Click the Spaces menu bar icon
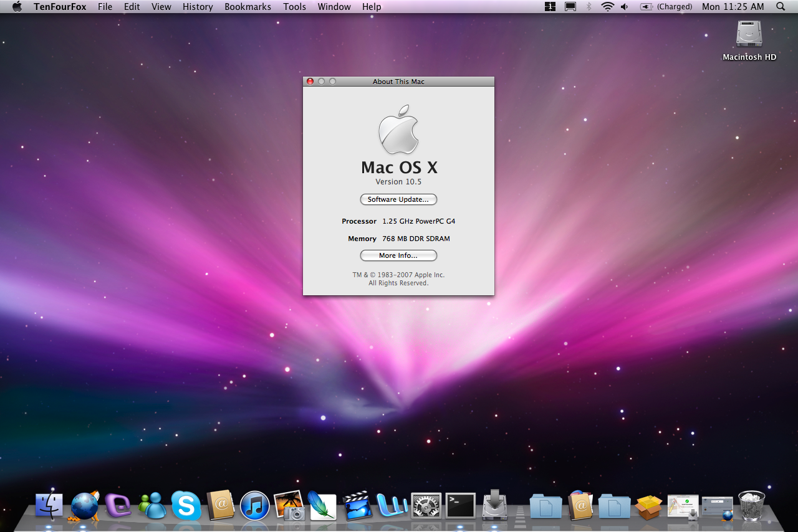798x532 pixels. tap(550, 6)
